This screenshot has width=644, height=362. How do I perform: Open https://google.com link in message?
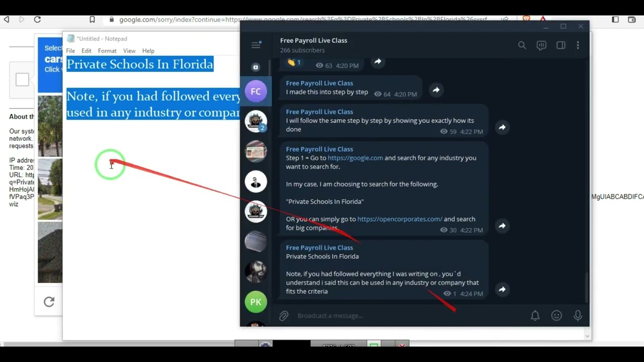355,158
